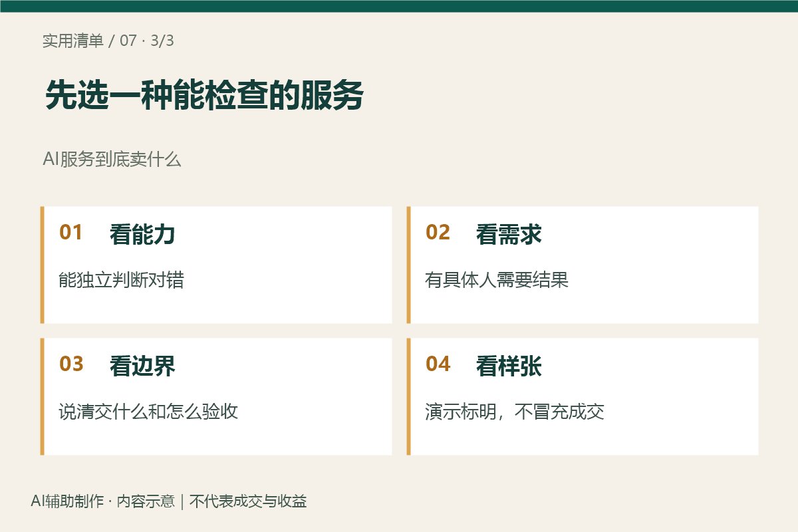
Task: Click the headline "先选一种能检查的服务"
Action: (x=204, y=96)
